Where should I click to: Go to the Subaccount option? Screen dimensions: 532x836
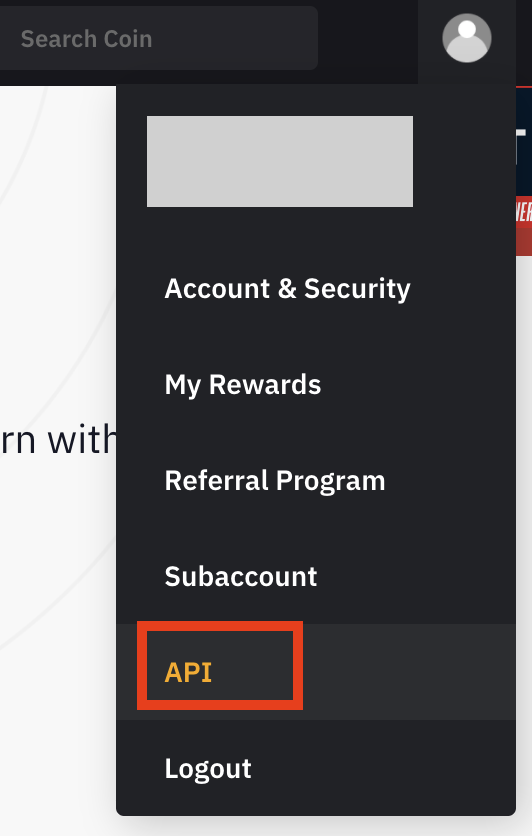241,576
